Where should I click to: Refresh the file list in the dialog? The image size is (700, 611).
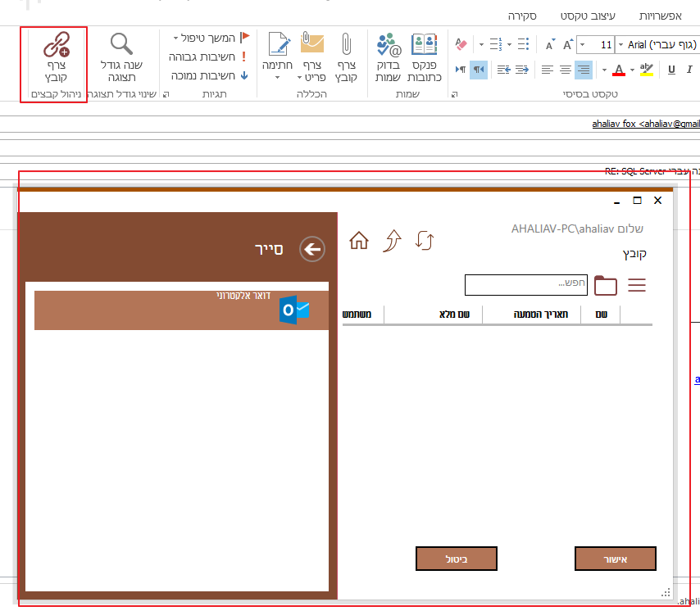(x=425, y=240)
